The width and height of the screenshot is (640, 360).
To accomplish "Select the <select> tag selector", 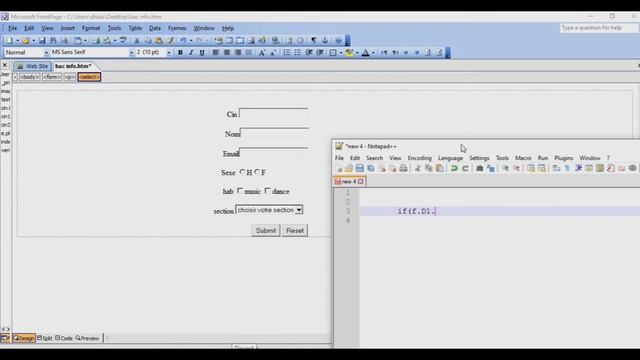I will point(89,77).
